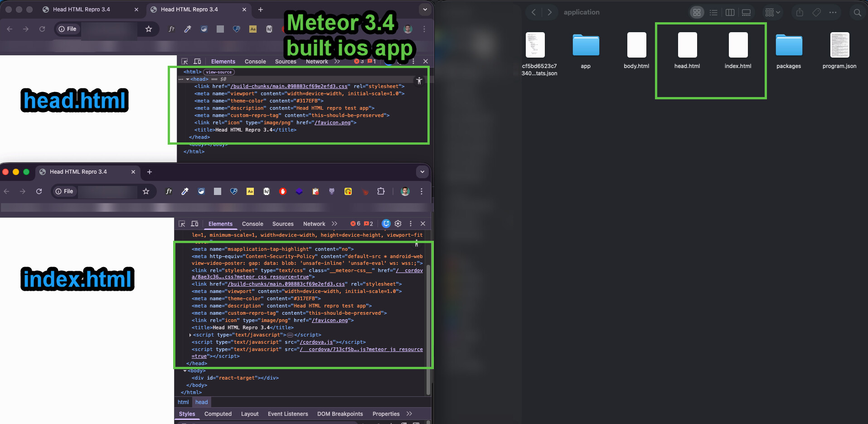The image size is (868, 424).
Task: Click the inspect element picker in lower DevTools
Action: (x=182, y=224)
